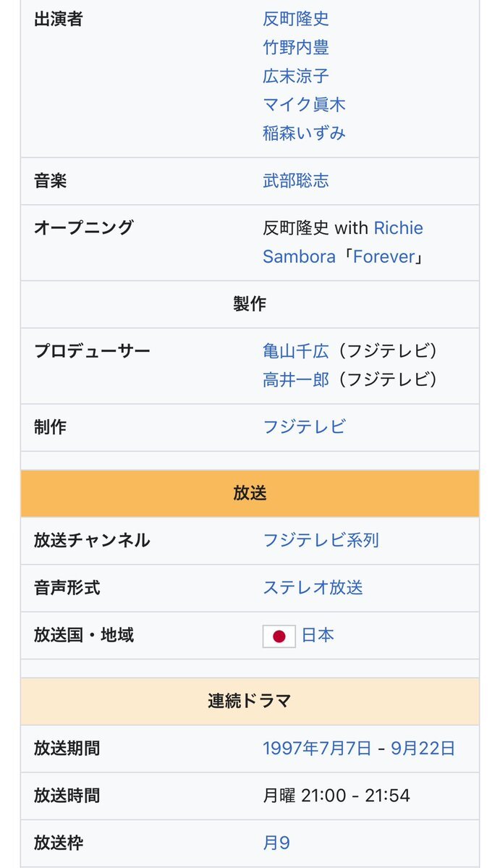Open the 竹野内豊 link
The image size is (500, 868).
[x=296, y=48]
